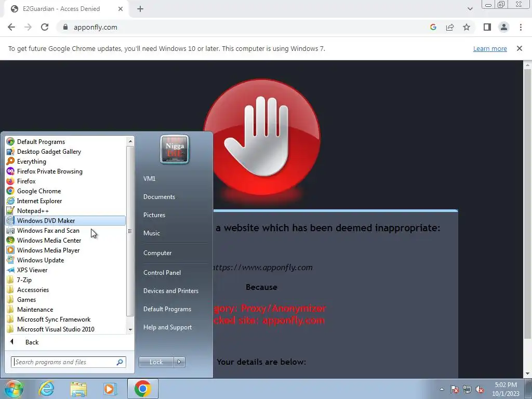532x399 pixels.
Task: Open Help and Support
Action: point(168,327)
